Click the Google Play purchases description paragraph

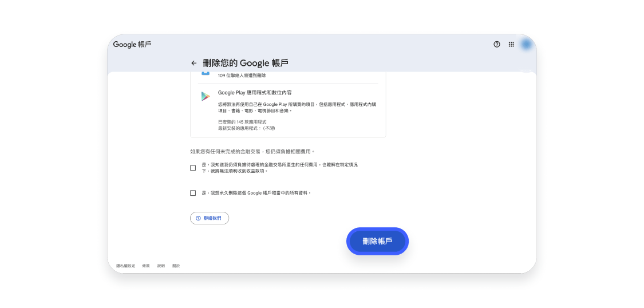point(297,108)
